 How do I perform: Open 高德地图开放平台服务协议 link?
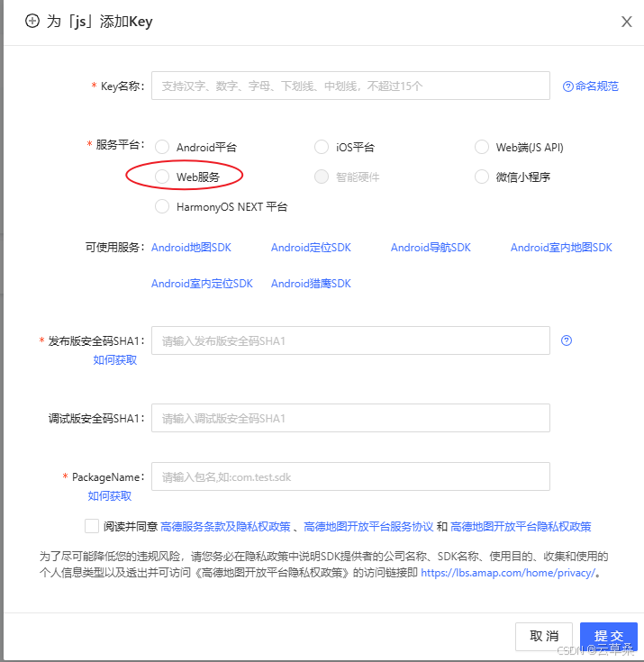tap(368, 527)
